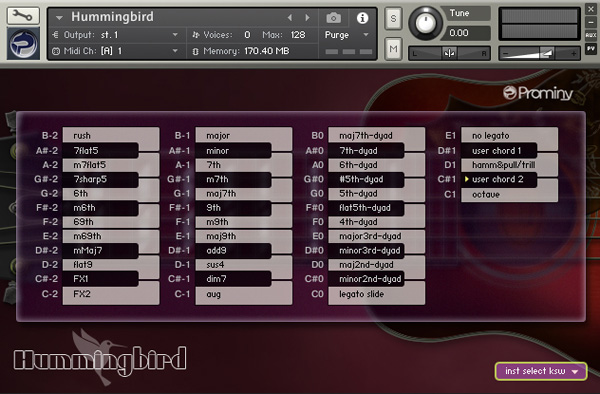Image resolution: width=600 pixels, height=394 pixels.
Task: Go to next instrument with right arrow
Action: click(x=307, y=18)
